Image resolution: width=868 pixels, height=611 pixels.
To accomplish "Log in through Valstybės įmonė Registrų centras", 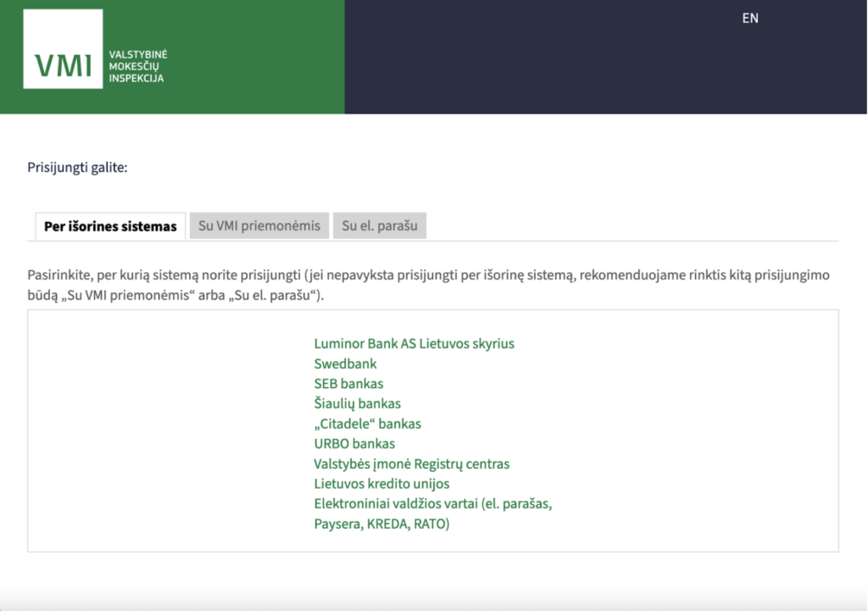I will coord(411,464).
